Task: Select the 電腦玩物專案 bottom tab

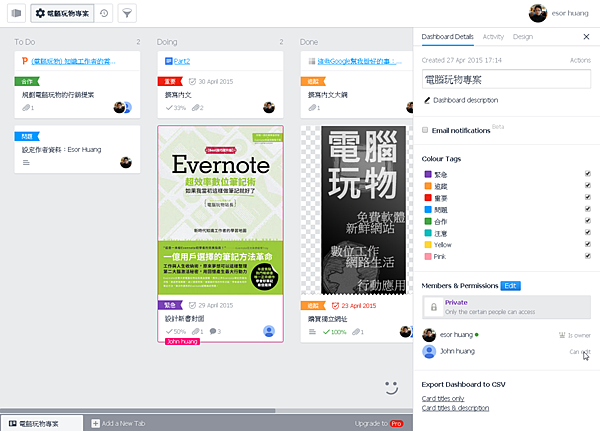Action: point(41,423)
